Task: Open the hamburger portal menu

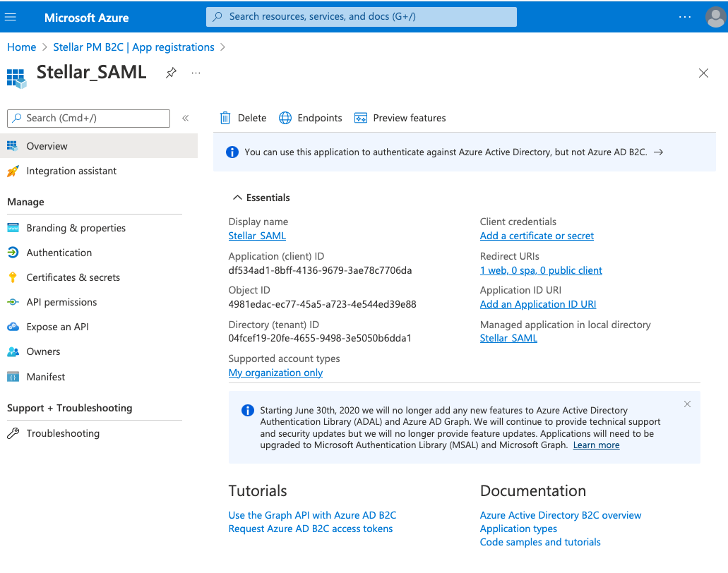Action: pos(11,17)
